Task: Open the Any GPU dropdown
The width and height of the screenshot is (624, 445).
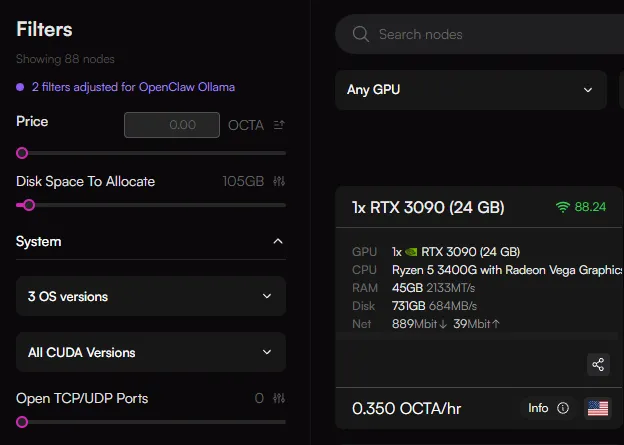Action: coord(471,90)
